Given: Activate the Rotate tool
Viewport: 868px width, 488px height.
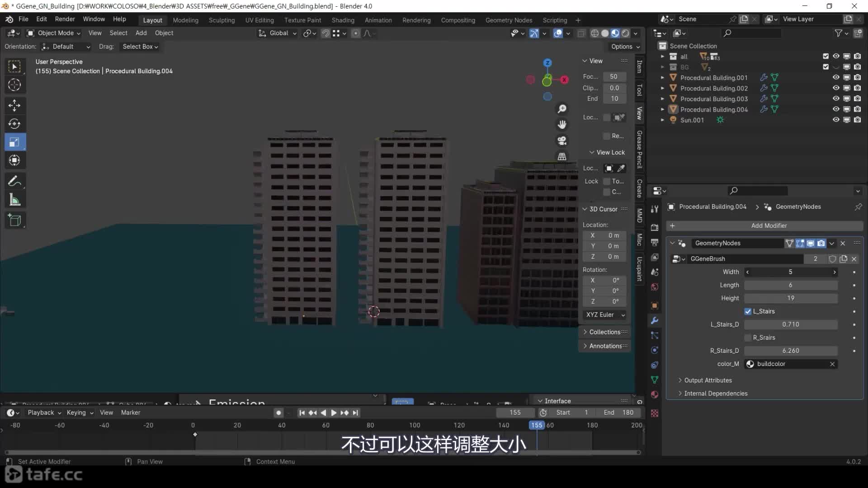Looking at the screenshot, I should pos(15,123).
